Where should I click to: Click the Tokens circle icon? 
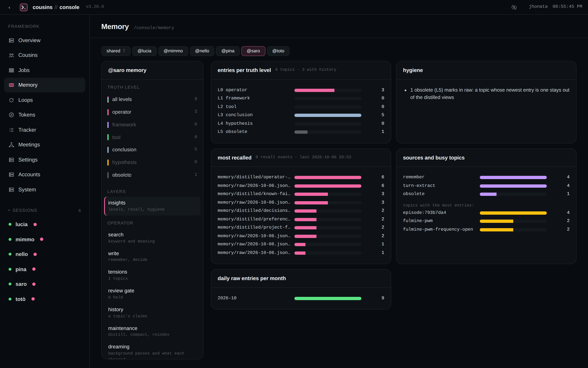click(11, 115)
